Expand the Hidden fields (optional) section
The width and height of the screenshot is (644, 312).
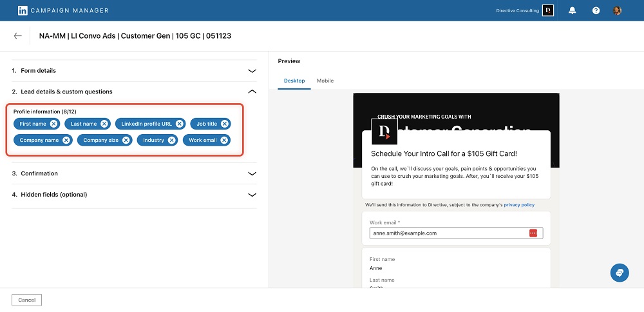click(252, 195)
